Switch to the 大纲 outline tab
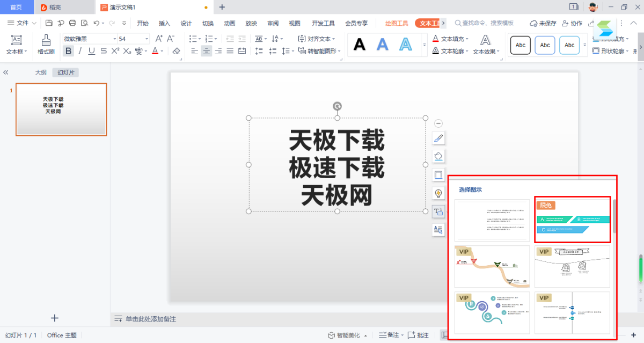This screenshot has width=644, height=343. click(x=41, y=72)
